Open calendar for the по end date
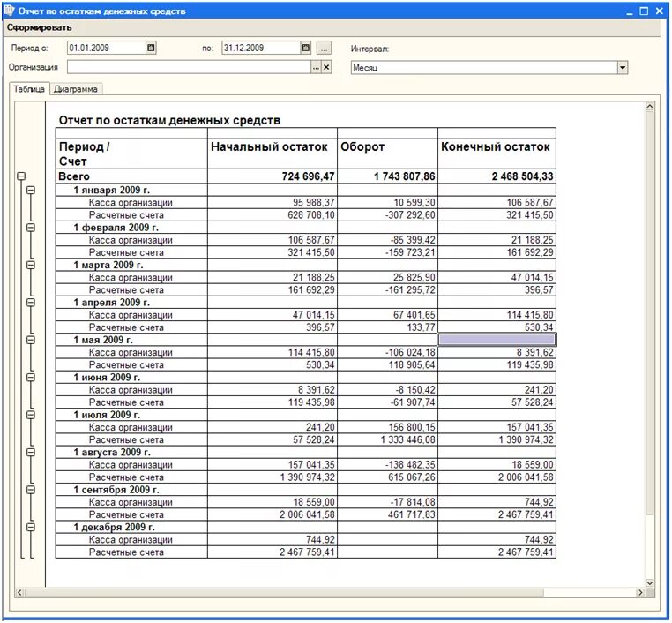Viewport: 672px width, 623px height. (x=305, y=48)
